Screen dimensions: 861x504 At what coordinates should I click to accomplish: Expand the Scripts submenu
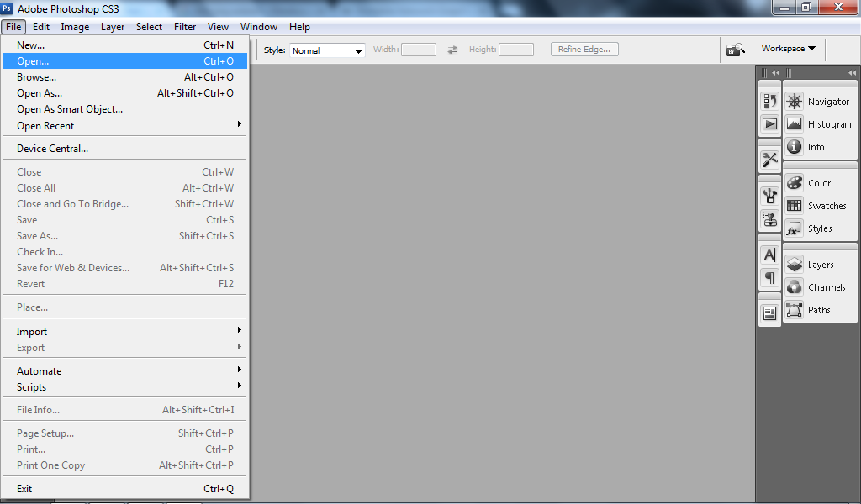[125, 386]
